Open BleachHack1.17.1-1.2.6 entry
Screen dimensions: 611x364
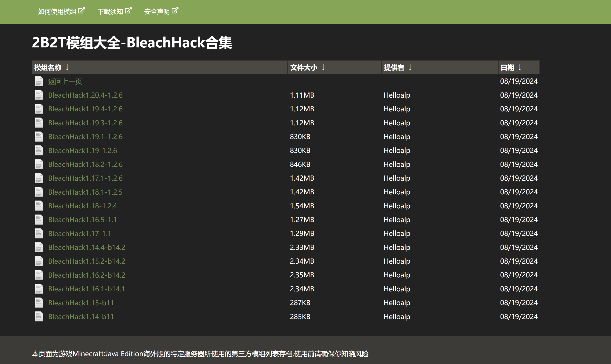[85, 178]
